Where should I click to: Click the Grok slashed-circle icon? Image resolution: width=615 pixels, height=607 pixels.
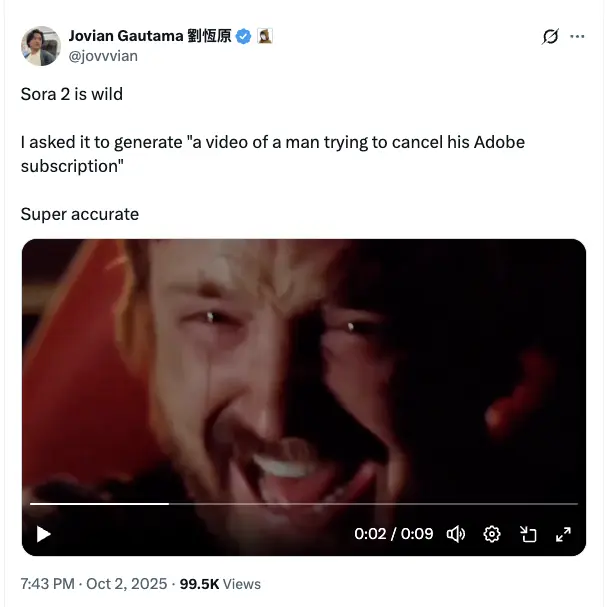click(x=550, y=37)
